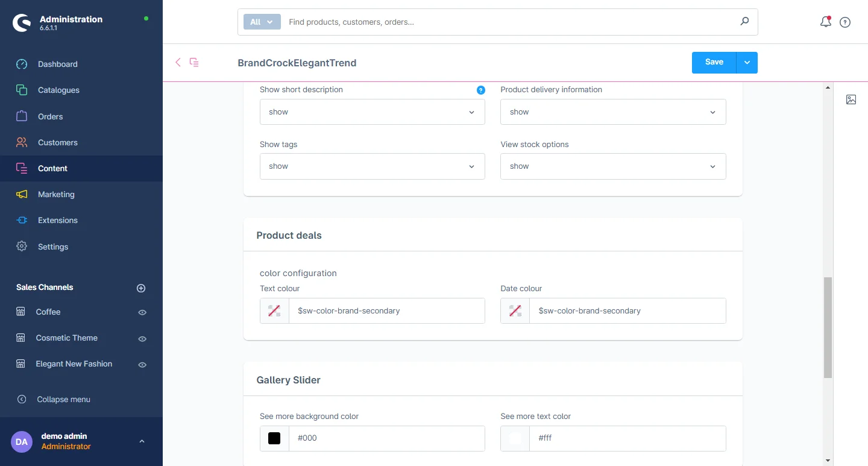Open the Save button dropdown arrow
The height and width of the screenshot is (466, 868).
(747, 63)
